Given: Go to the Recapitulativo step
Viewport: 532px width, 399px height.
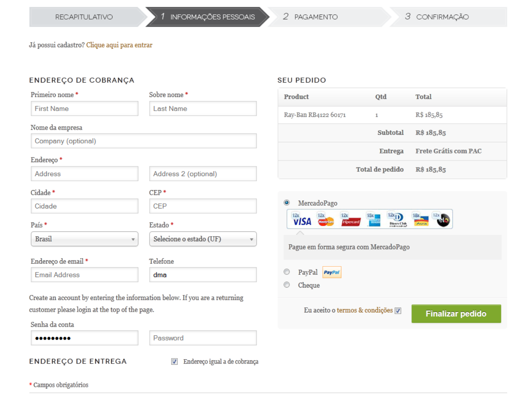Looking at the screenshot, I should coord(84,17).
